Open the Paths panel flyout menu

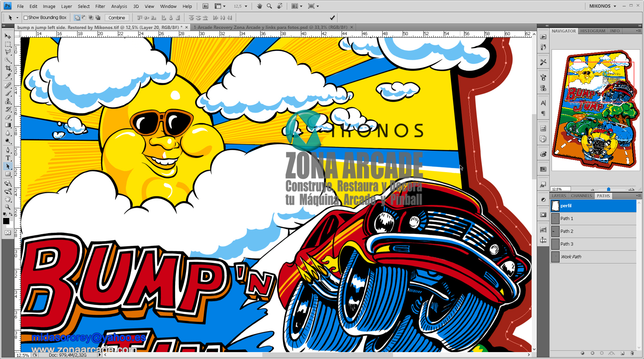pos(638,196)
